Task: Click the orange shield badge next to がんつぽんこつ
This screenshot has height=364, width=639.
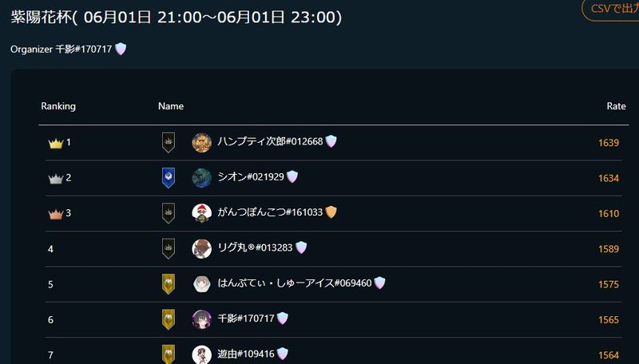Action: point(331,212)
